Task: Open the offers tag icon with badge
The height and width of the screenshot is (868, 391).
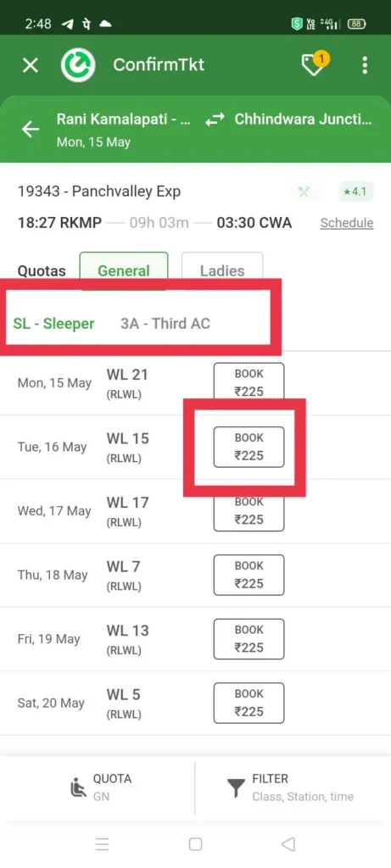Action: [315, 64]
